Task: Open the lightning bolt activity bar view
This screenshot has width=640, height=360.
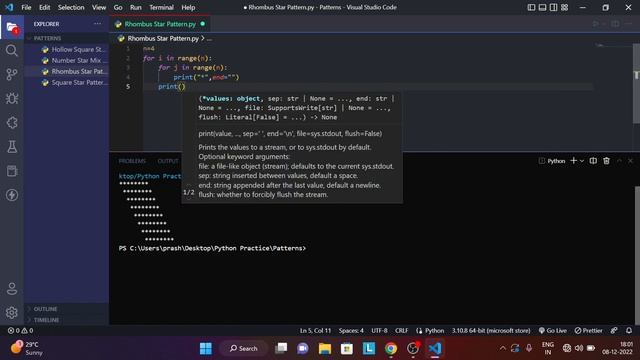Action: point(12,195)
